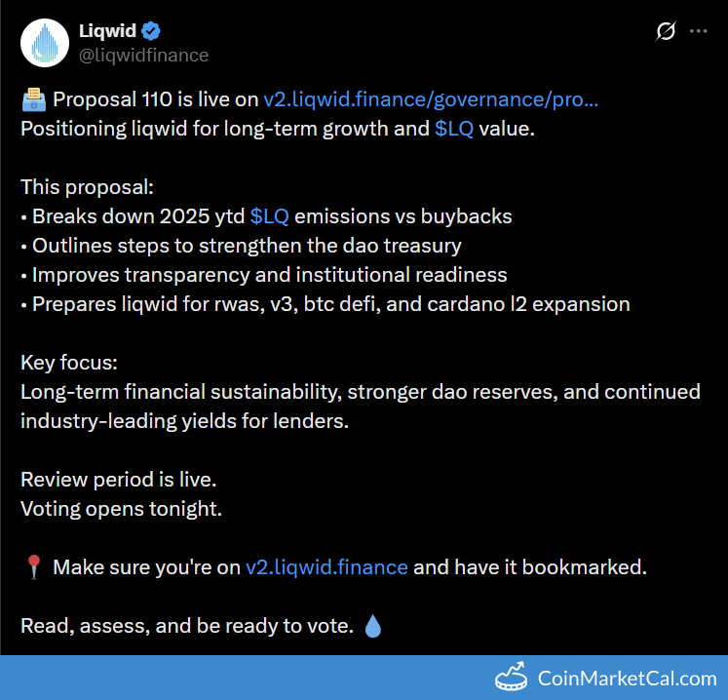728x700 pixels.
Task: Click the $LQ cashtag before 'value'
Action: [x=454, y=129]
